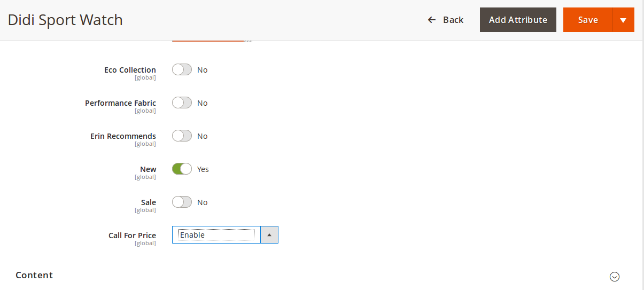Click the Performance Fabric label
Screen dimensions: 644x290
pos(120,103)
